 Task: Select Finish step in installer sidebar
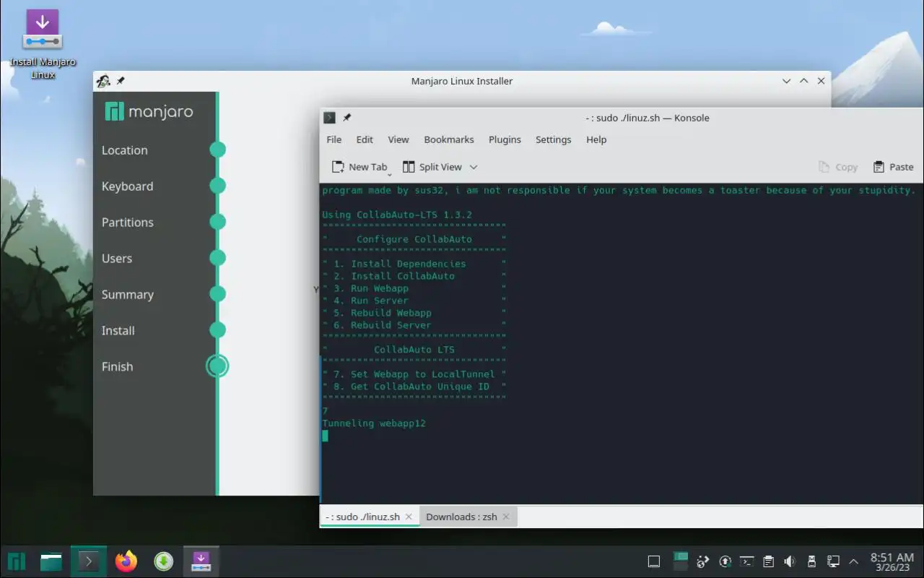coord(117,367)
